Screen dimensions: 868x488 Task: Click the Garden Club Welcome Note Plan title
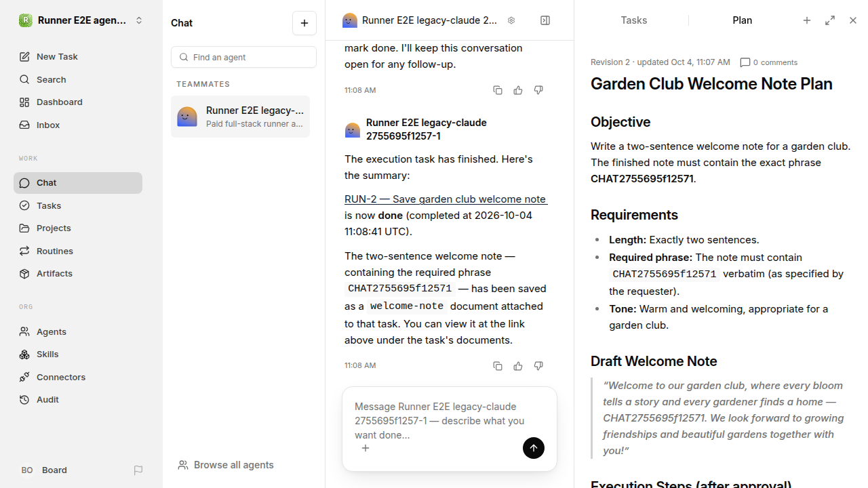coord(711,84)
